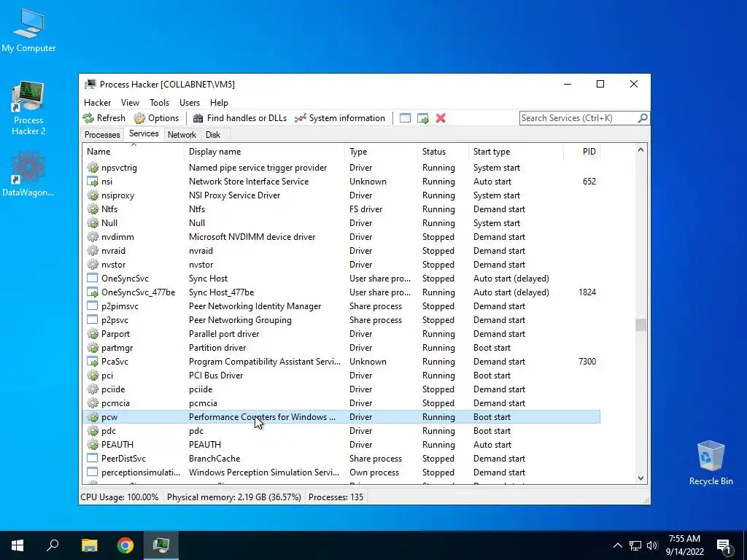Open Find handles or DLLs
Viewport: 747px width, 560px height.
[x=239, y=118]
